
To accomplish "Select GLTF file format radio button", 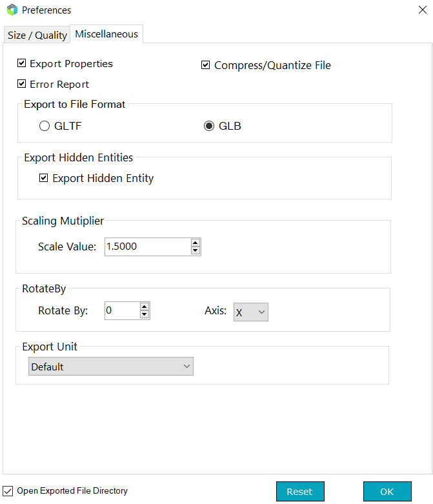I will pos(45,126).
